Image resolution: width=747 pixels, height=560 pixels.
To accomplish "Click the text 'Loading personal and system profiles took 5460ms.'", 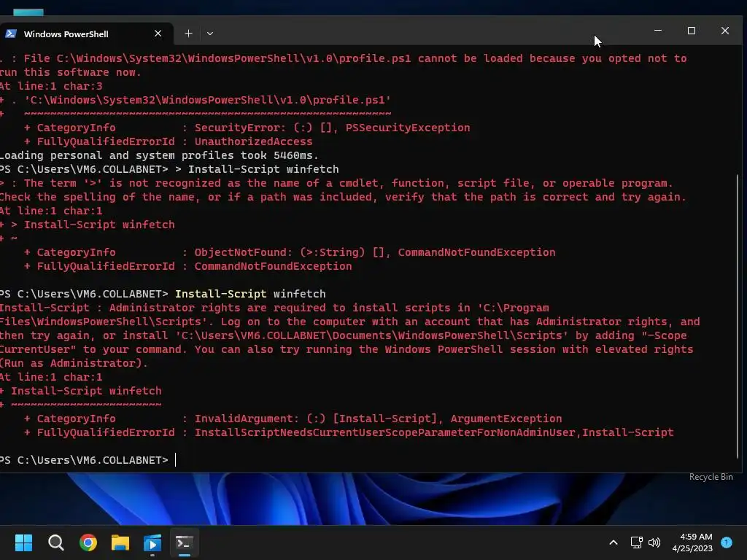I will coord(159,155).
